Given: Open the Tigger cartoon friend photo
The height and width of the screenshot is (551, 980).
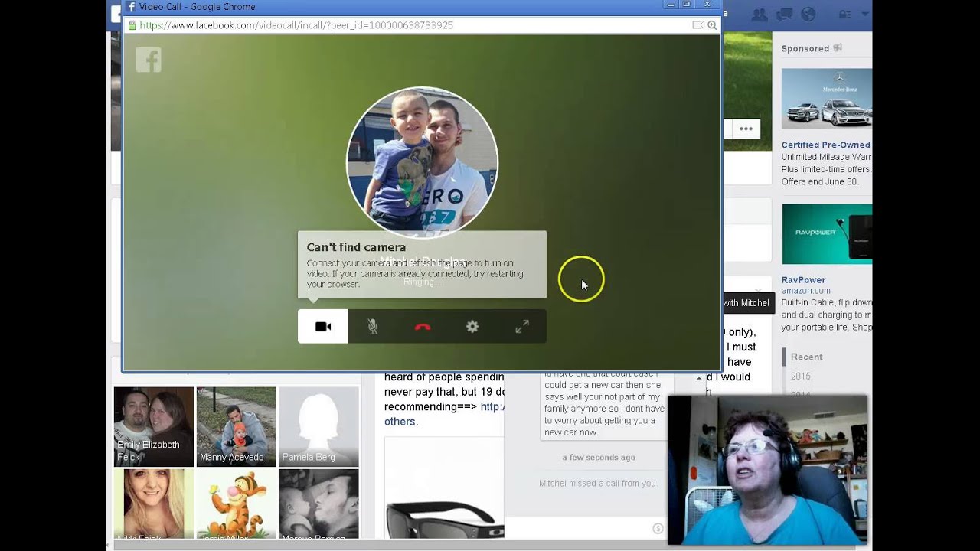Looking at the screenshot, I should (236, 504).
